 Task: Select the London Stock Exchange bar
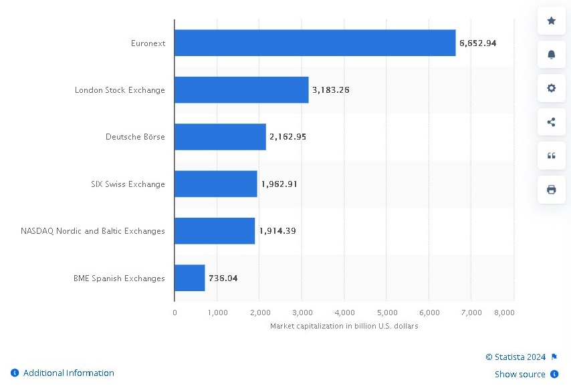(241, 89)
